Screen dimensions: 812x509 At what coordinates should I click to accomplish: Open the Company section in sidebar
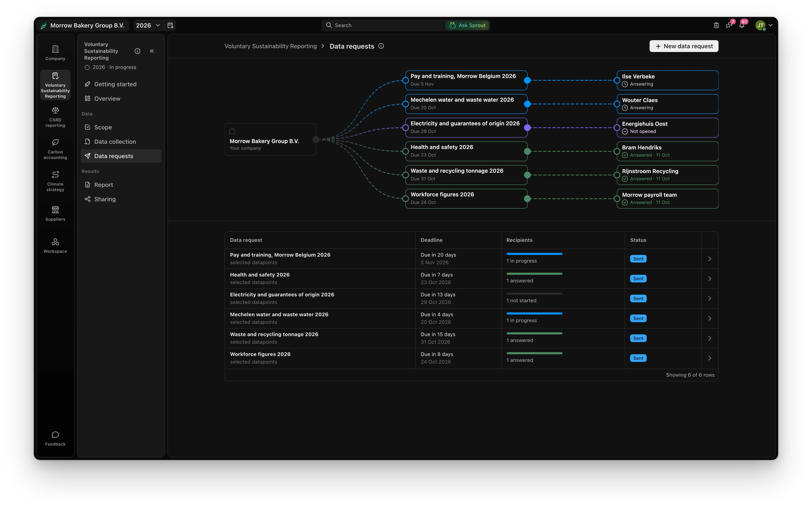tap(55, 53)
